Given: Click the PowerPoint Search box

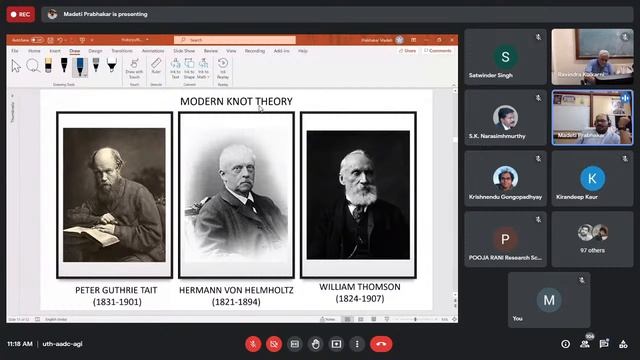Looking at the screenshot, I should point(235,40).
